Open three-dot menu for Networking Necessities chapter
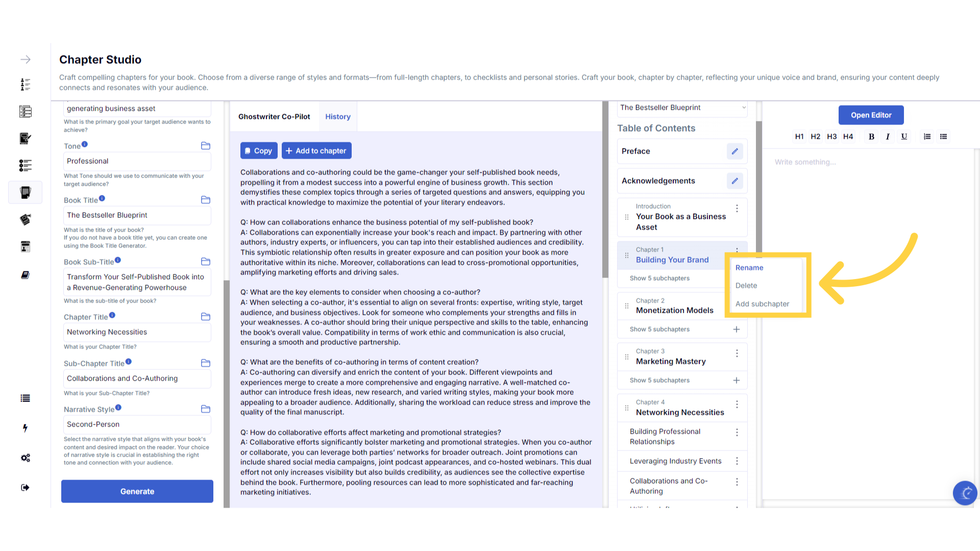 pos(737,405)
